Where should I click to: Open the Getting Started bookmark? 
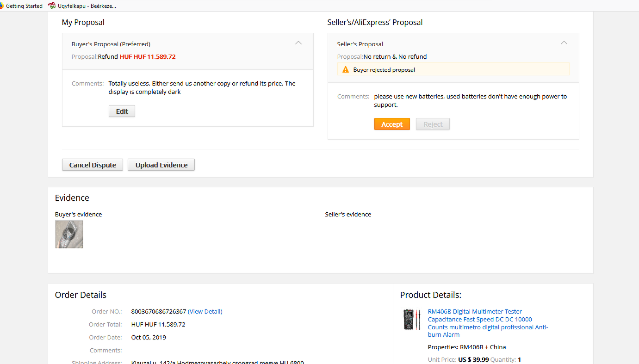pos(24,6)
